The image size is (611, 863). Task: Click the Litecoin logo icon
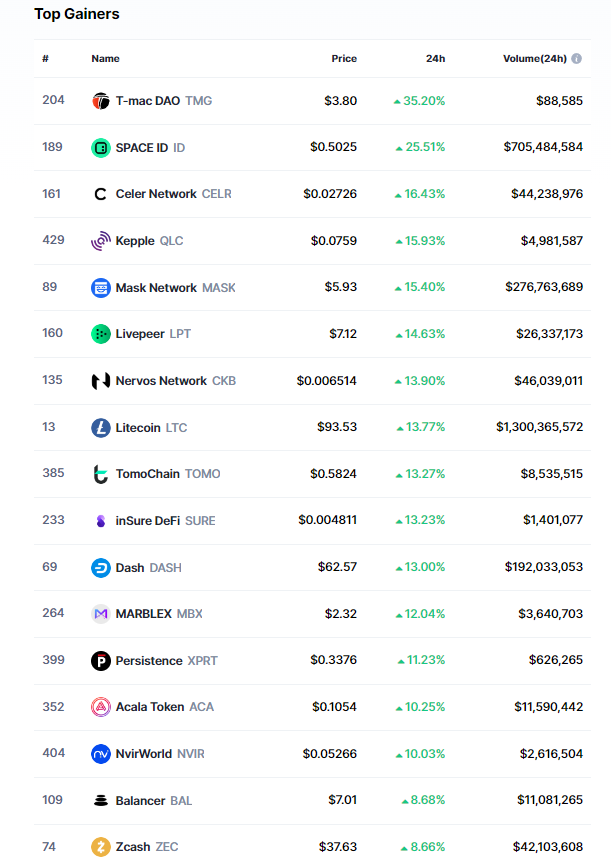[100, 428]
